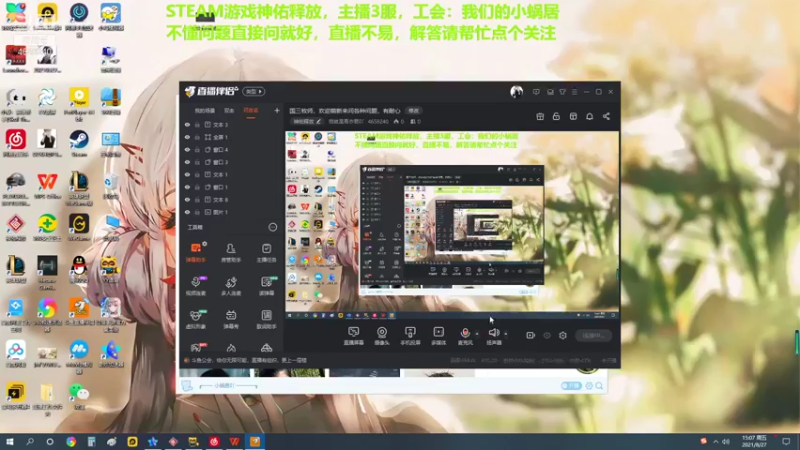This screenshot has height=450, width=800.
Task: Switch to the 我的场景 tab
Action: point(205,111)
